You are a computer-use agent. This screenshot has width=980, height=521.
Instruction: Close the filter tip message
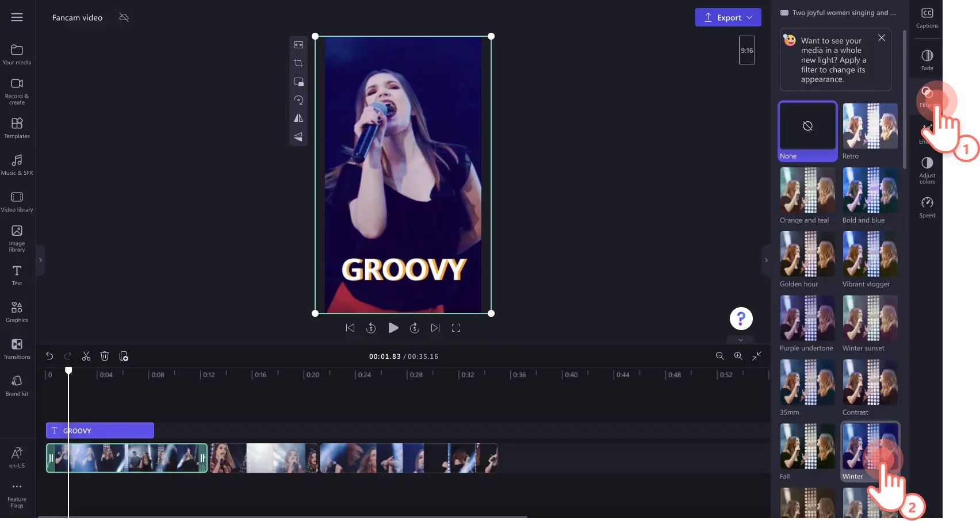pos(882,38)
